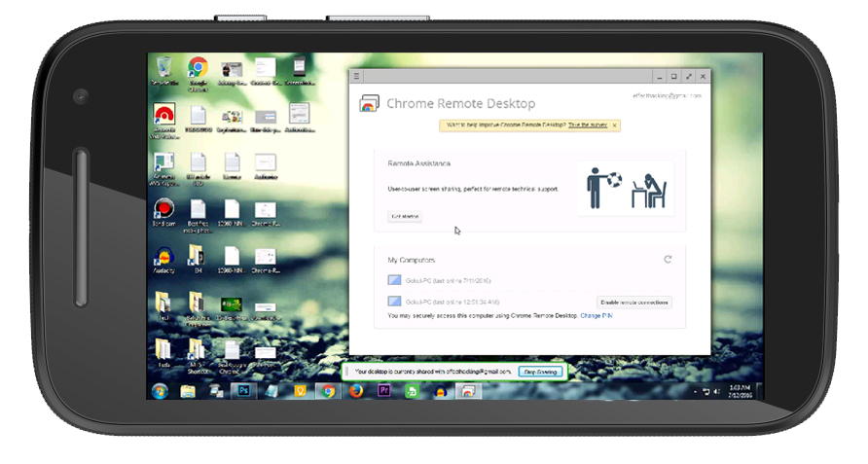Open Photoshop from the taskbar

coord(243,391)
